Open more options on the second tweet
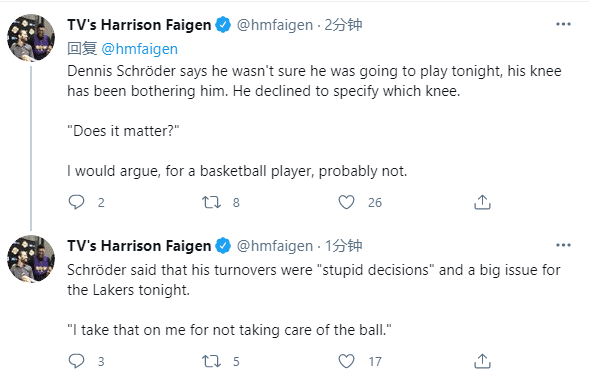This screenshot has height=371, width=589. tap(563, 245)
